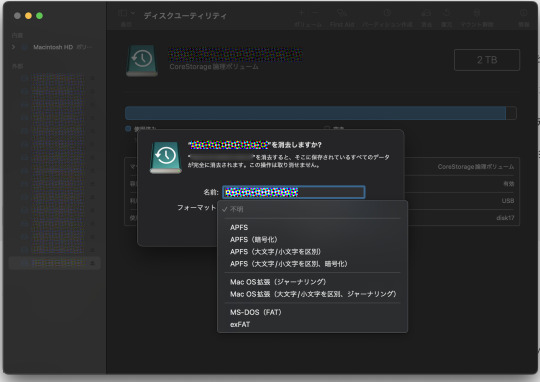The width and height of the screenshot is (540, 382).
Task: Click the Time Machine disk icon in erase dialog
Action: pos(166,158)
